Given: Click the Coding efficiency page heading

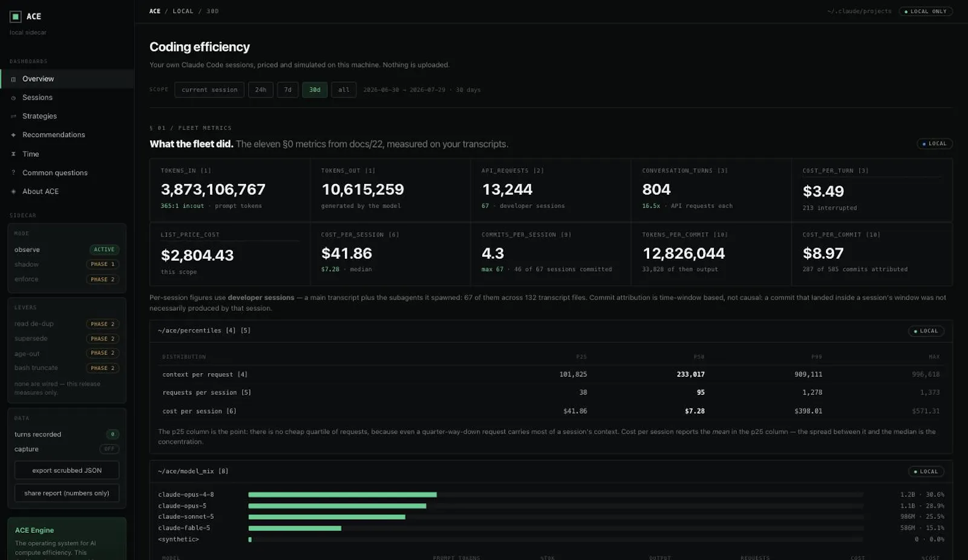Looking at the screenshot, I should (200, 47).
